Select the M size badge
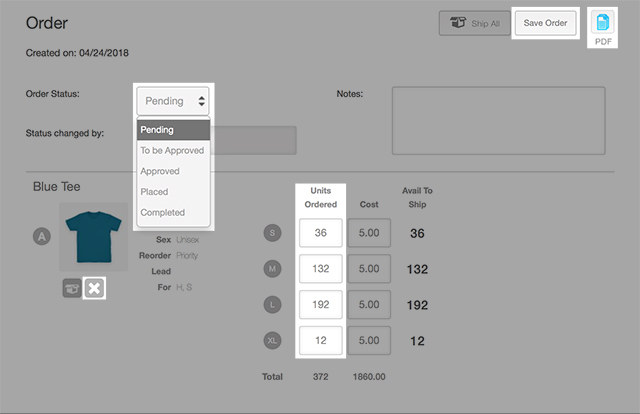This screenshot has width=640, height=414. [x=272, y=269]
